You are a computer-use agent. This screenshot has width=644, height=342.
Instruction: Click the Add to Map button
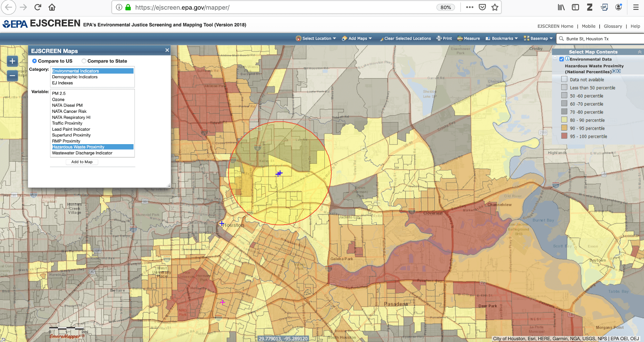click(82, 162)
